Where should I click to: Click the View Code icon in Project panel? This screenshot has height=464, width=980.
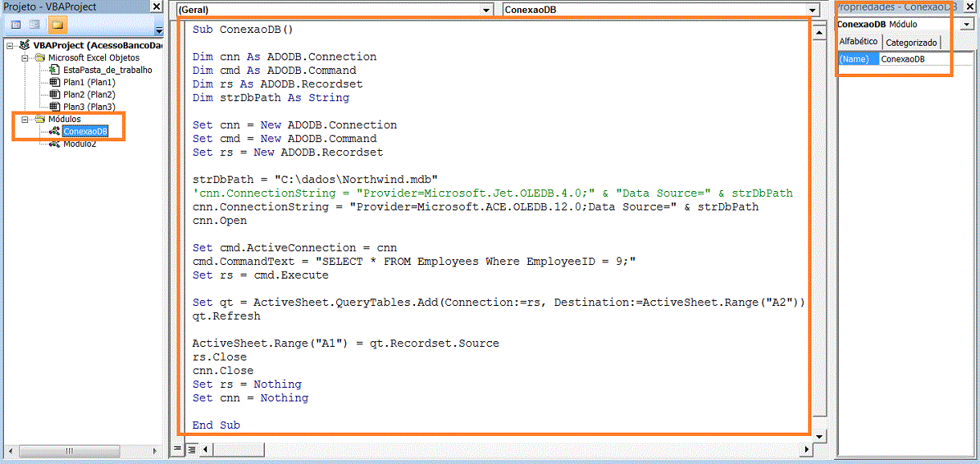click(x=16, y=25)
